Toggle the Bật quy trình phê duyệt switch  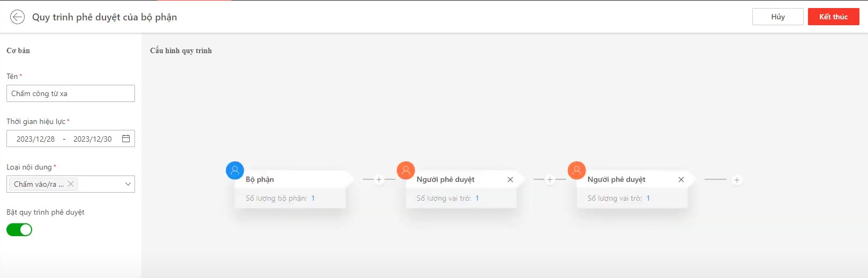pyautogui.click(x=19, y=230)
